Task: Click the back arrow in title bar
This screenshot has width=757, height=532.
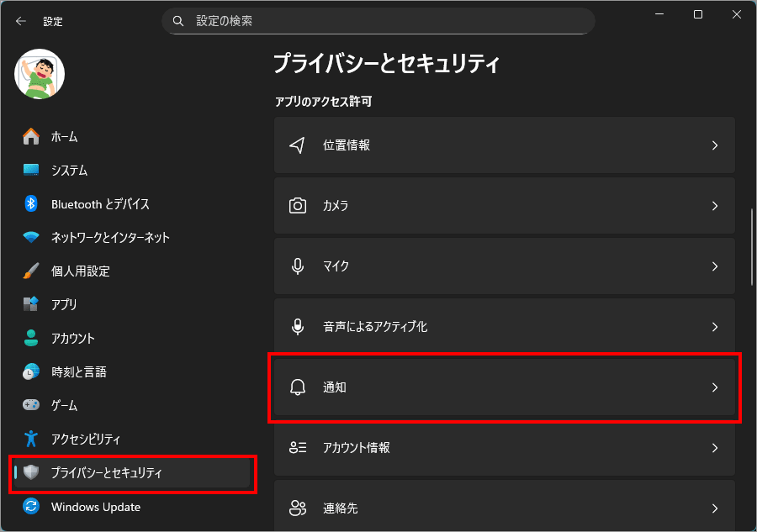Action: tap(20, 21)
